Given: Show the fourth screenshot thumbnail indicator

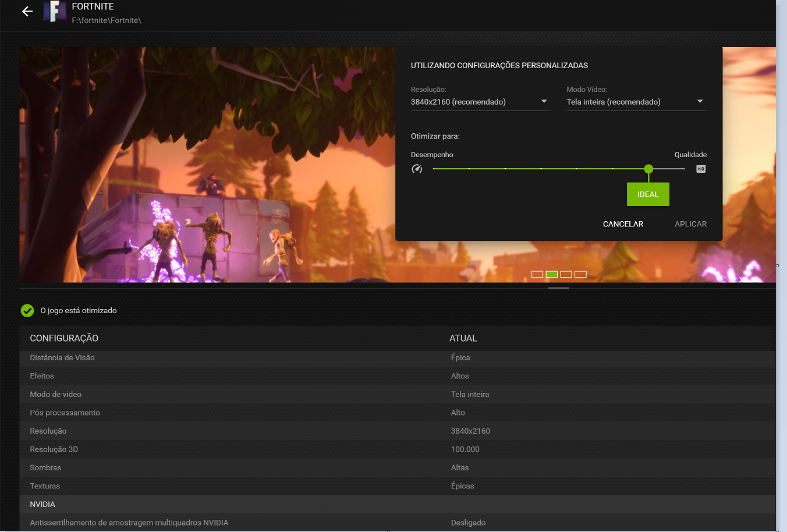Looking at the screenshot, I should point(580,274).
